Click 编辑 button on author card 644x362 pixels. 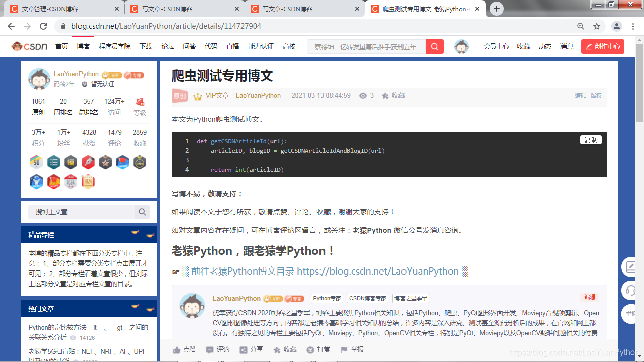[x=590, y=297]
